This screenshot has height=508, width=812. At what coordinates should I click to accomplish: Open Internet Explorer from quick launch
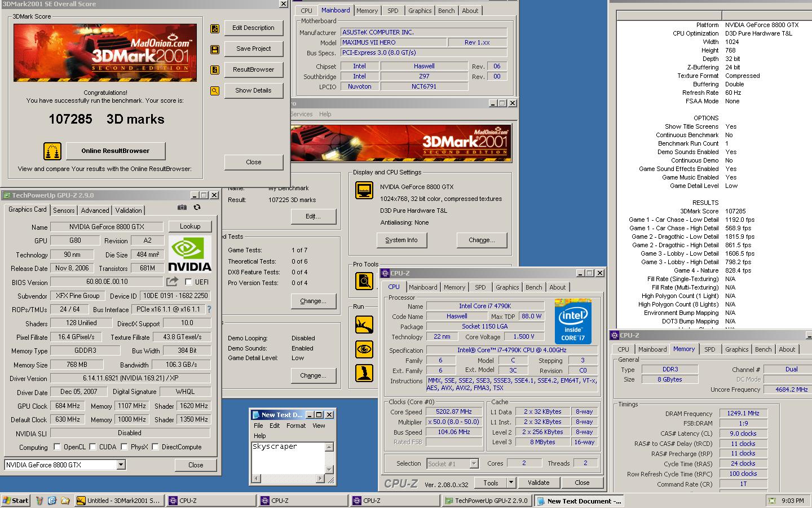[52, 501]
